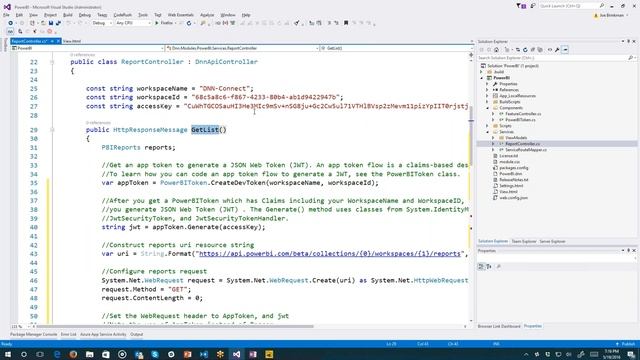The height and width of the screenshot is (360, 640).
Task: Click the Collapse All icon in Solution Explorer
Action: 533,50
